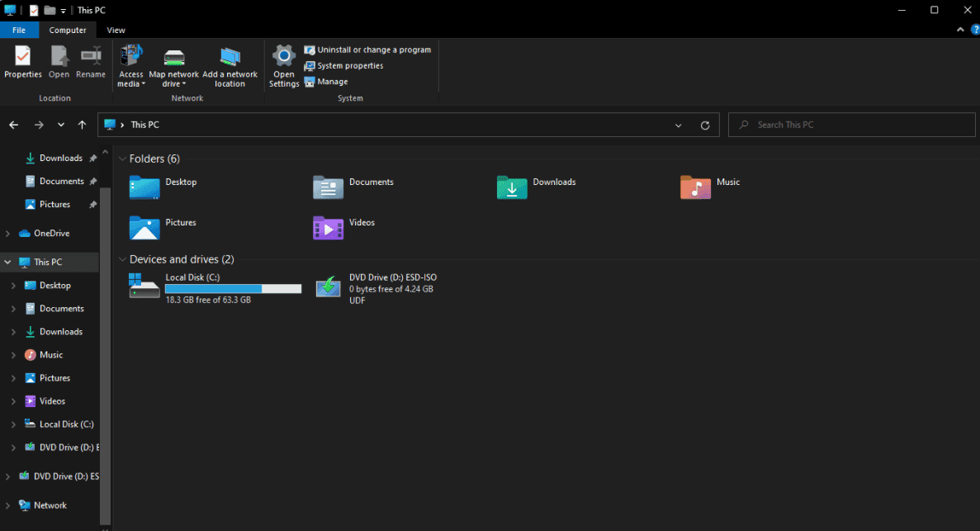Open pinned Documents in Quick access
Image resolution: width=980 pixels, height=531 pixels.
click(x=60, y=182)
